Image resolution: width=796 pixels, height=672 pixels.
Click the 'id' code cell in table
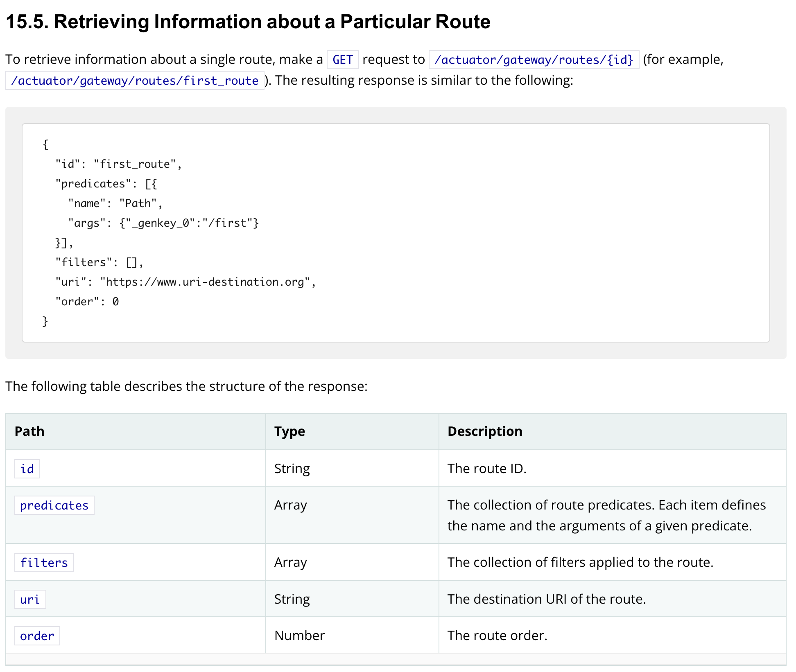[27, 469]
